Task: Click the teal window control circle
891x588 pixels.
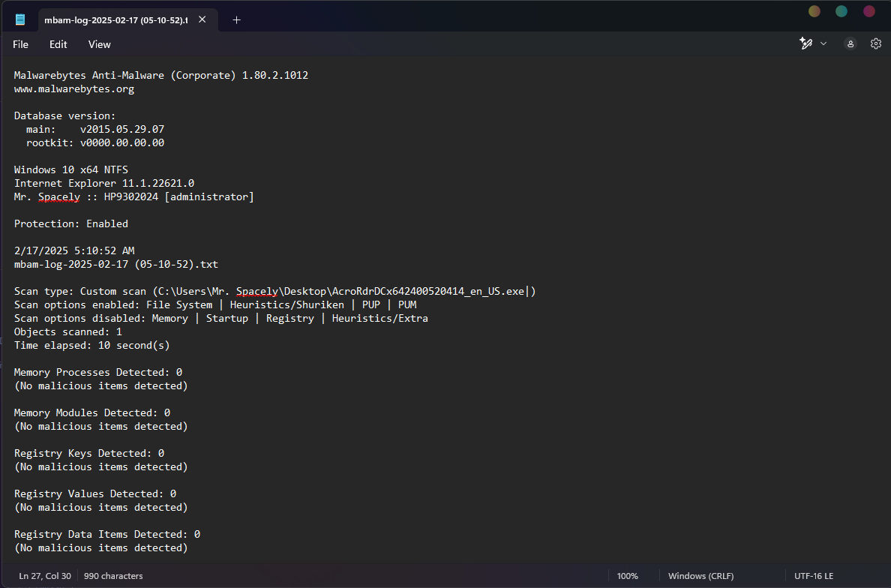Action: (x=841, y=11)
